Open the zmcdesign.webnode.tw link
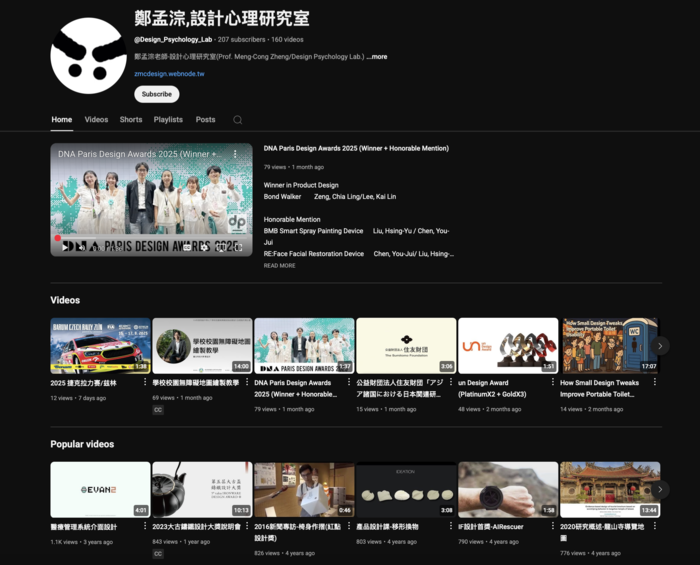This screenshot has width=700, height=565. click(x=169, y=74)
